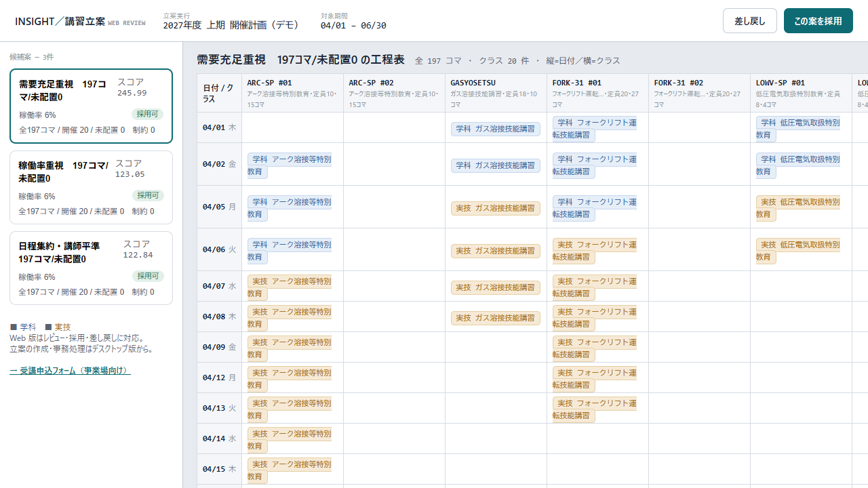Click the 実技 legend color swatch

(48, 327)
